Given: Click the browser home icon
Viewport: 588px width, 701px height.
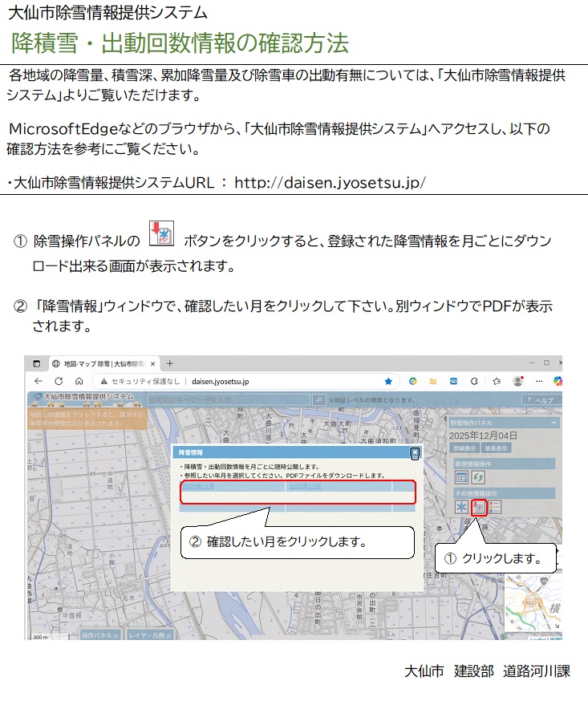Looking at the screenshot, I should pos(79,381).
